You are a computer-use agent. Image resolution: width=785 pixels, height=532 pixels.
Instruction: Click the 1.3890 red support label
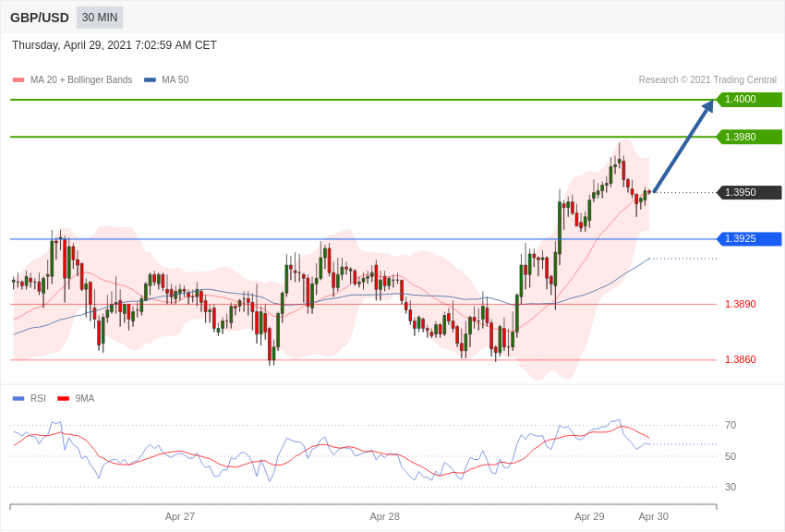[x=741, y=304]
